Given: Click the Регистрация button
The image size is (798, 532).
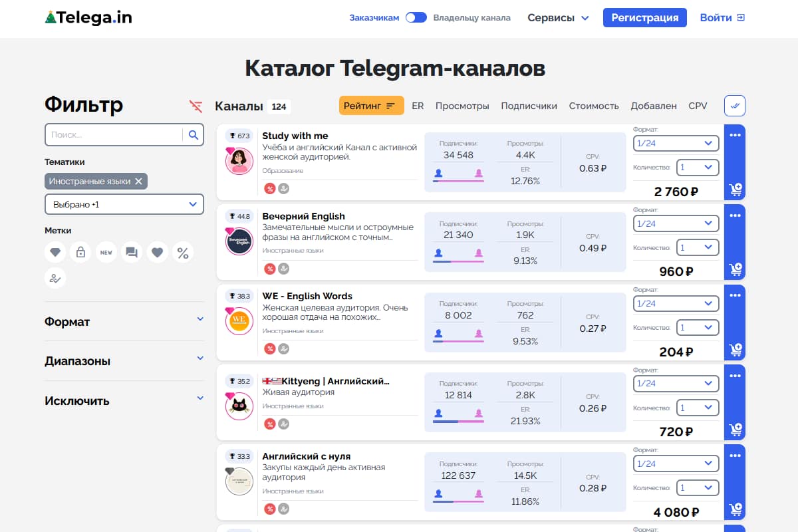Looking at the screenshot, I should pyautogui.click(x=644, y=17).
